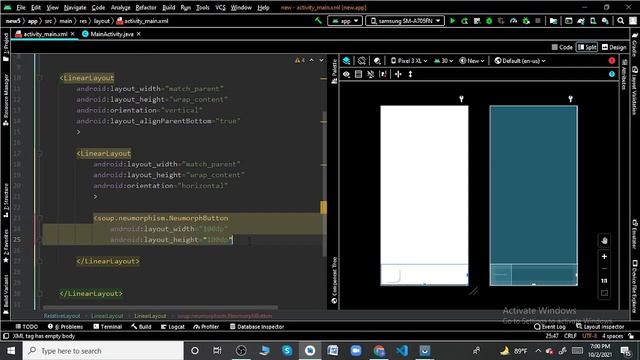Open Skype from the taskbar
Image resolution: width=640 pixels, height=360 pixels.
(x=287, y=351)
